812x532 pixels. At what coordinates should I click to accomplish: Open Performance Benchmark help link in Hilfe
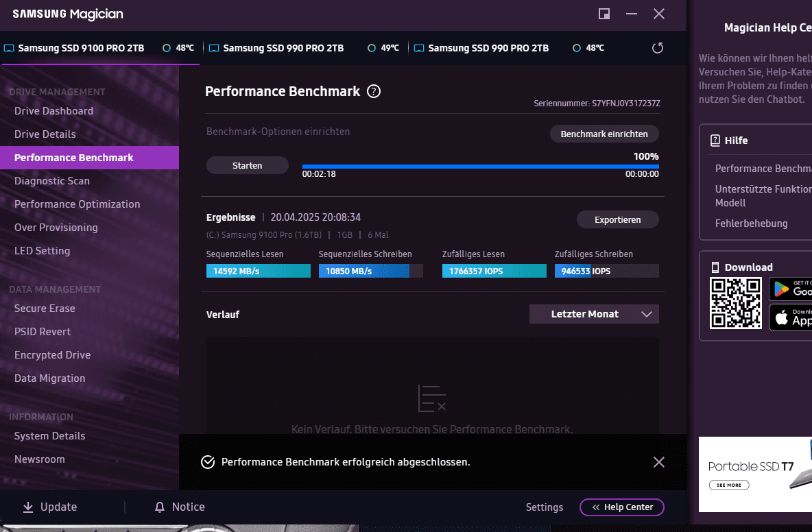click(x=763, y=169)
